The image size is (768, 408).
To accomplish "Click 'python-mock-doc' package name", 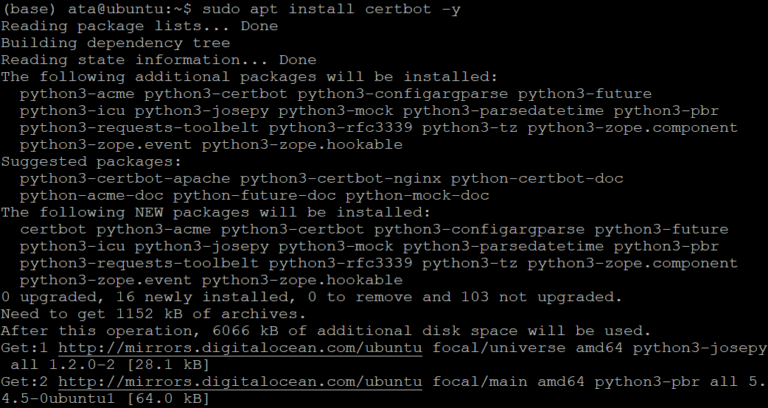I will (x=417, y=196).
